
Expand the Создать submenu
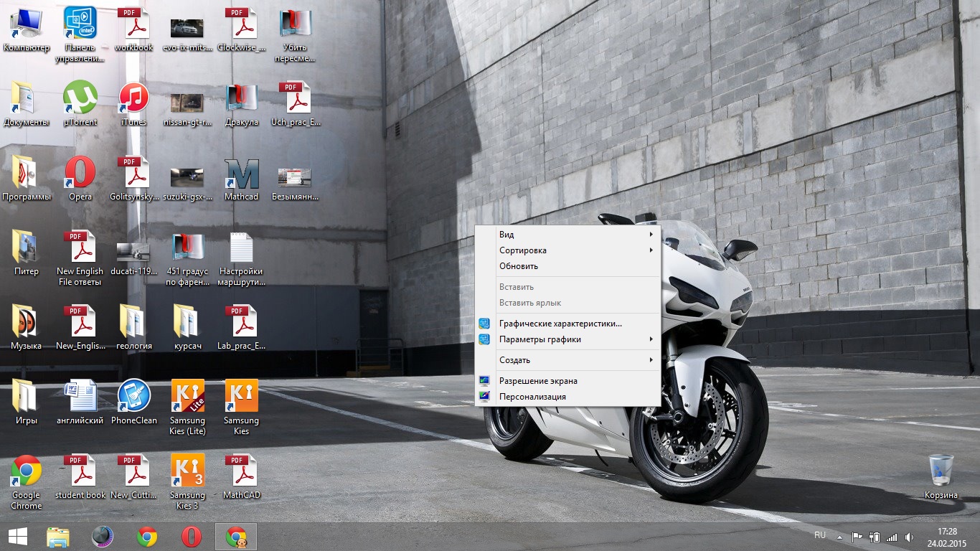(567, 360)
